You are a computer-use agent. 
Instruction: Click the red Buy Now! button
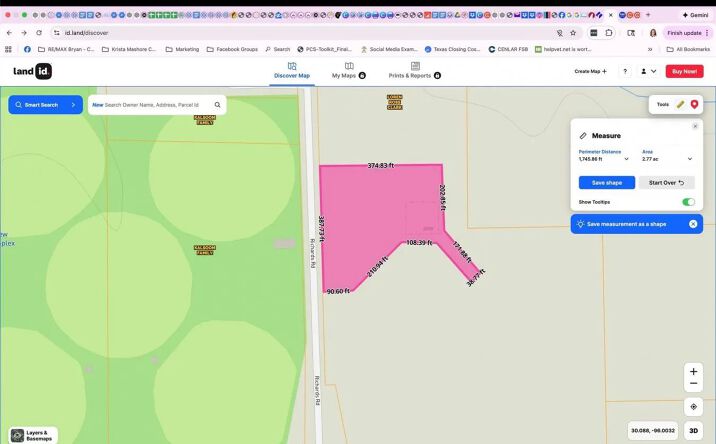coord(684,71)
